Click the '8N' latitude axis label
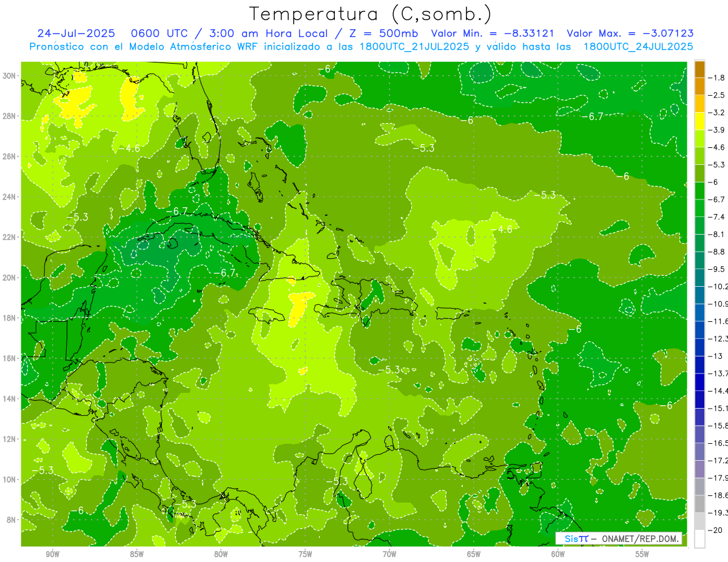This screenshot has width=728, height=562. (12, 520)
